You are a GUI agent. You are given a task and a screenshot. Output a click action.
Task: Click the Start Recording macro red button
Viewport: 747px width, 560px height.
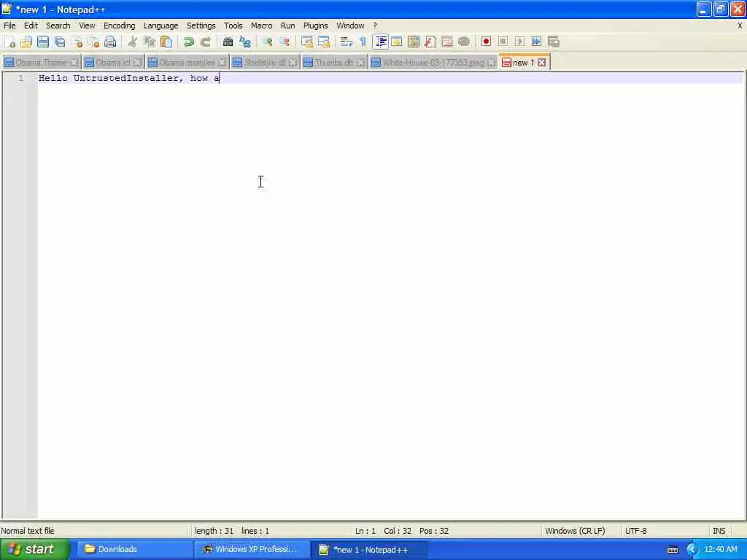click(486, 42)
